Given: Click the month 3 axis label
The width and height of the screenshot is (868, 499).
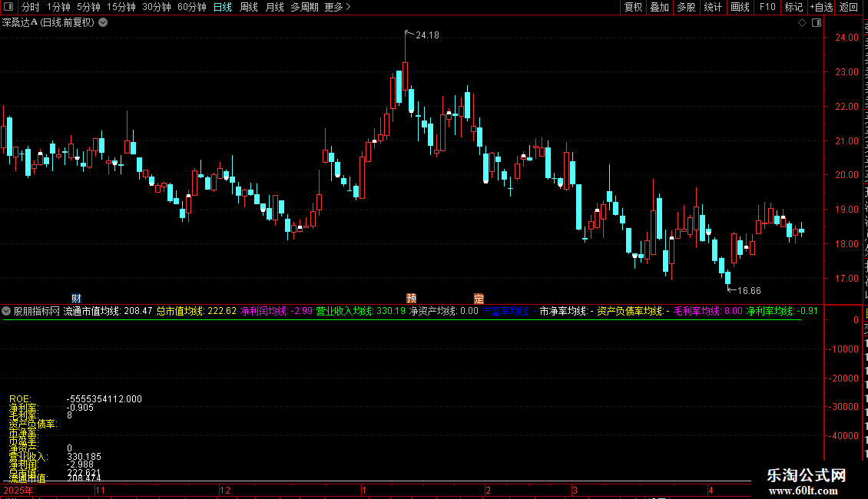Looking at the screenshot, I should (575, 491).
